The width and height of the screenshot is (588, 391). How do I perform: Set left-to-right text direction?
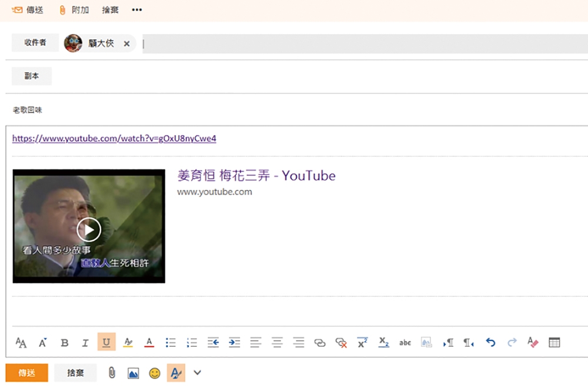click(447, 343)
